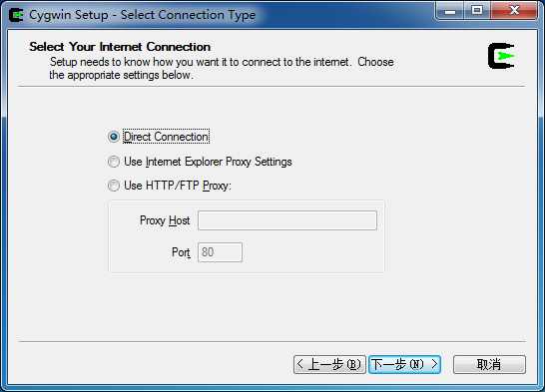Click the "Setup needs to know" description text
The width and height of the screenshot is (545, 392).
click(x=222, y=69)
